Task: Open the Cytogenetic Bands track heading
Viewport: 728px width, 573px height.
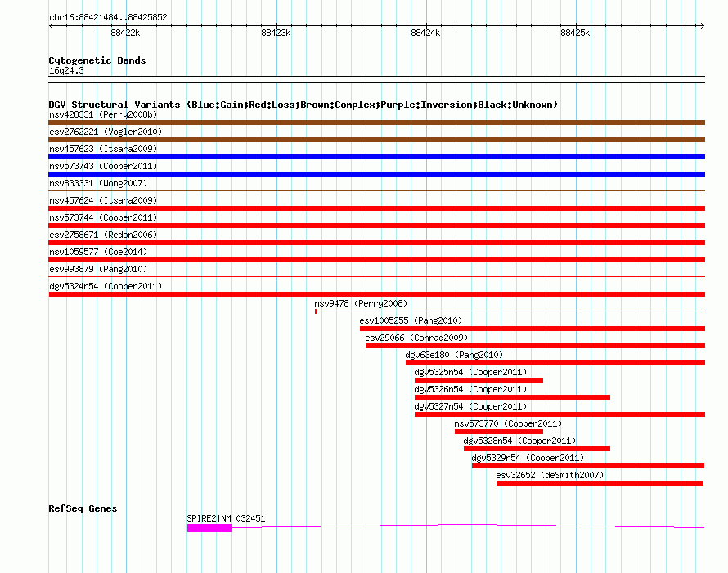Action: pos(97,60)
